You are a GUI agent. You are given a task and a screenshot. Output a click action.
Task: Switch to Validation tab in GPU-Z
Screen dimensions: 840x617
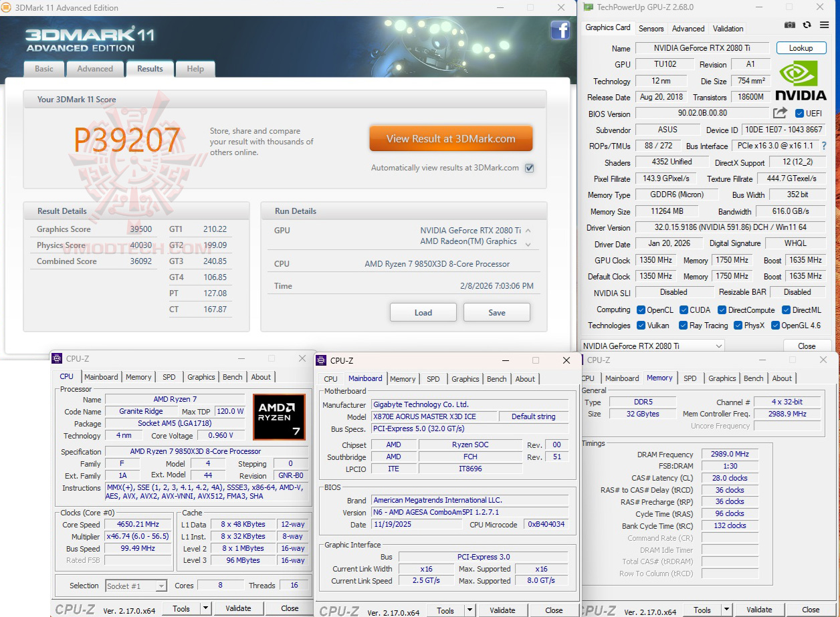click(728, 29)
